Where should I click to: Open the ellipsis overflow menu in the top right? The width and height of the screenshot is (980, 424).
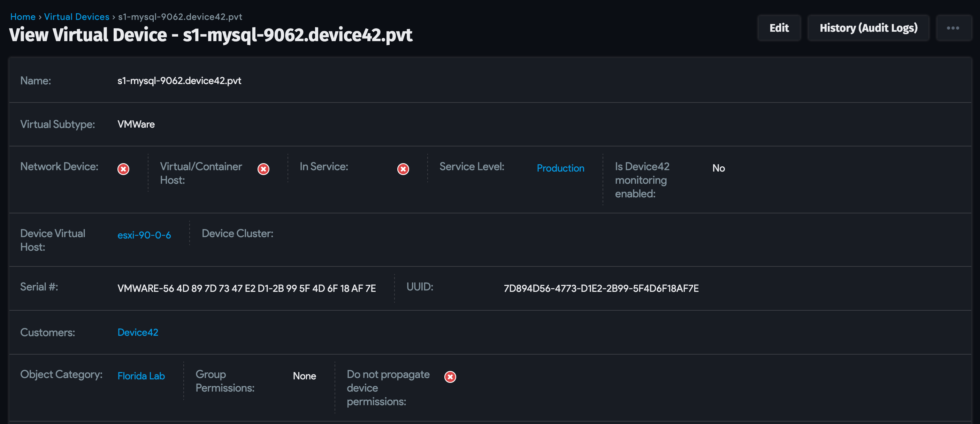pos(953,28)
